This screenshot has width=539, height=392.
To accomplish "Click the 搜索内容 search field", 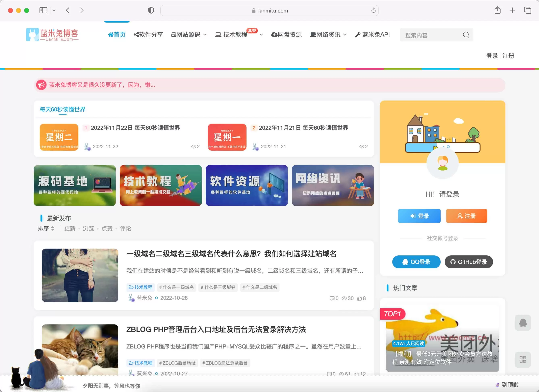I will click(x=431, y=35).
